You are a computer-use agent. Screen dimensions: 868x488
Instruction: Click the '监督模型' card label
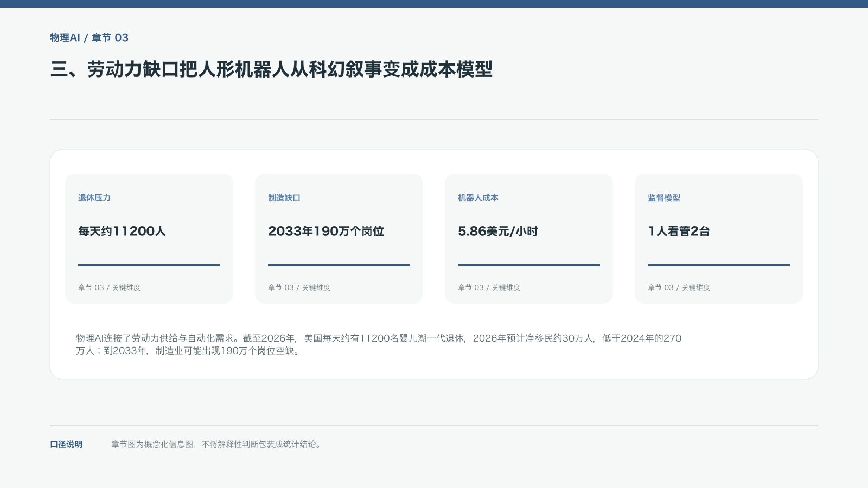click(x=664, y=198)
